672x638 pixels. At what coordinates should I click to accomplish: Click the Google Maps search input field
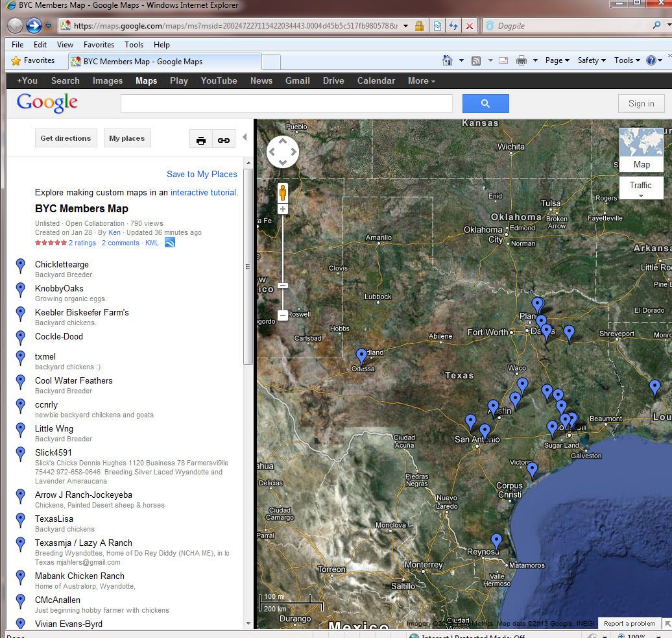pyautogui.click(x=286, y=104)
